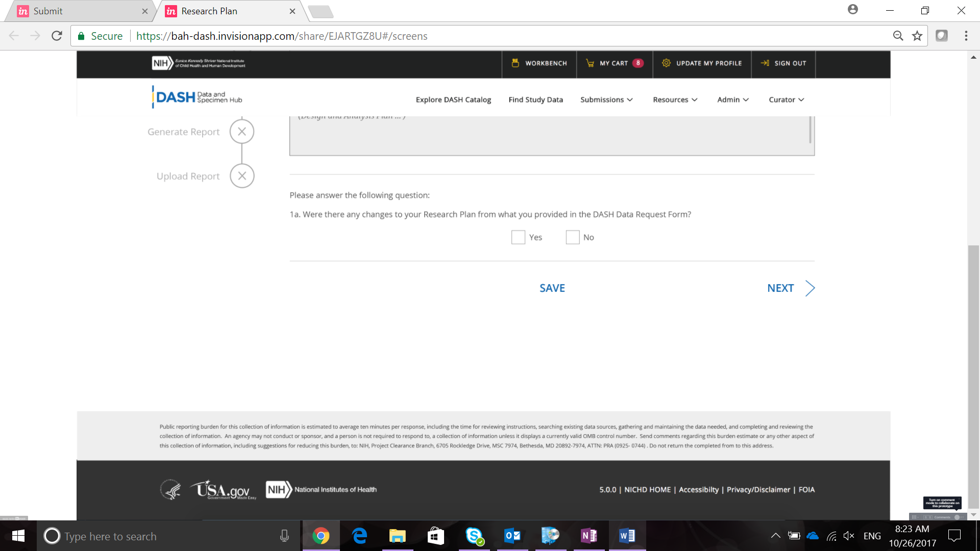Image resolution: width=980 pixels, height=551 pixels.
Task: Click the Update My Profile gear icon
Action: click(x=666, y=63)
